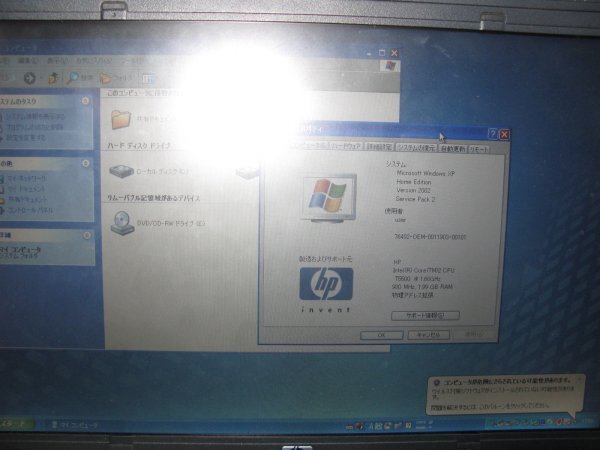
Task: Click the 'Service Pack 2' text
Action: (416, 199)
